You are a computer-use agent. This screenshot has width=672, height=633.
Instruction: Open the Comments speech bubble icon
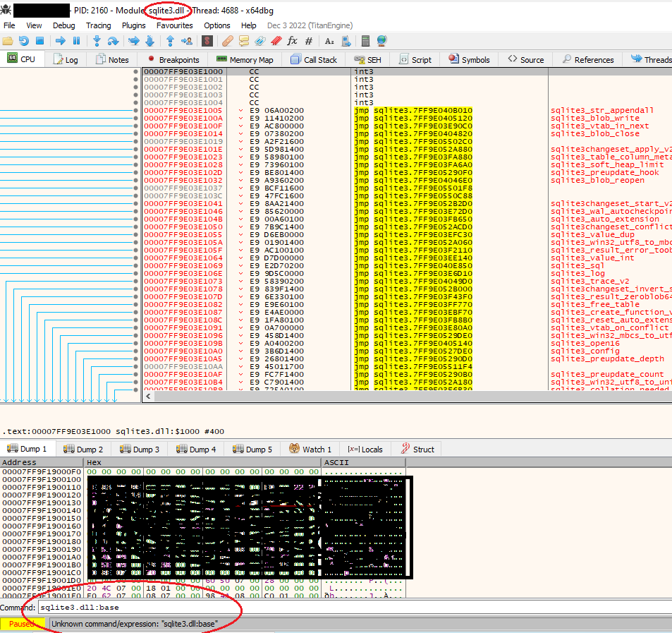(244, 41)
